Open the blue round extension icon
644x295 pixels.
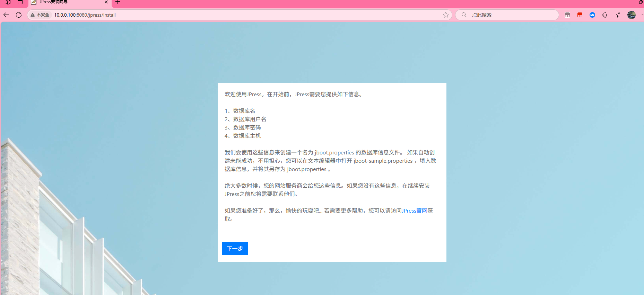[592, 15]
